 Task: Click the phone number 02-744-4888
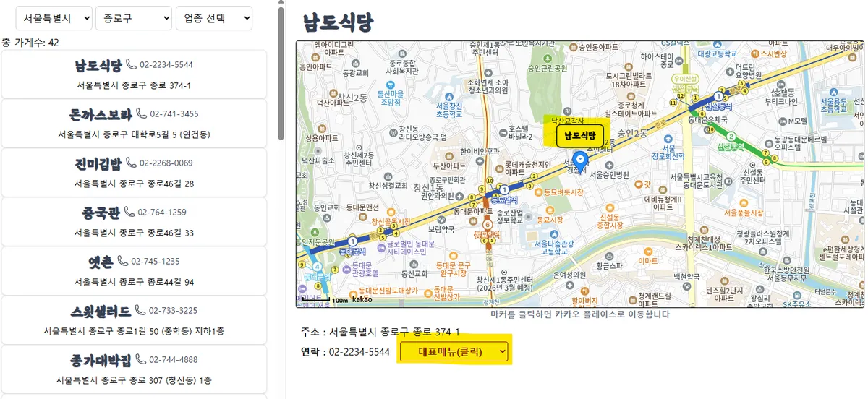[x=174, y=360]
